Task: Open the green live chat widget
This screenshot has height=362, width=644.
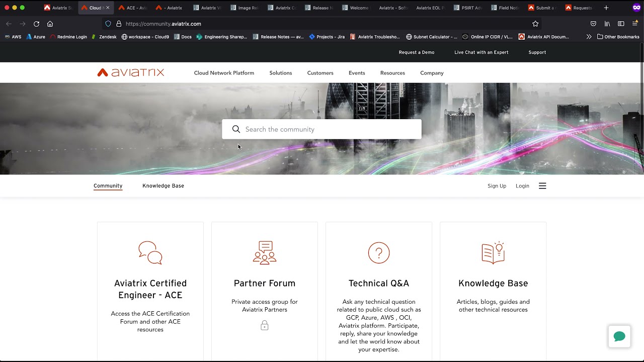Action: (x=619, y=336)
